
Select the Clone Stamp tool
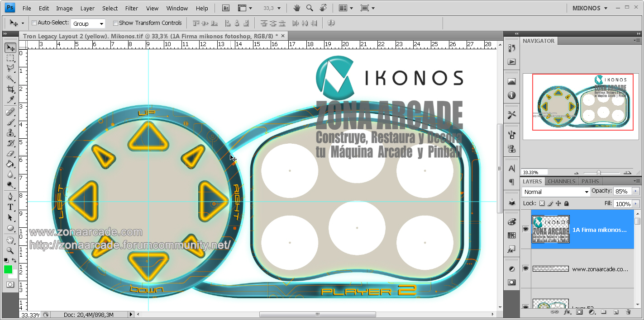pyautogui.click(x=10, y=133)
